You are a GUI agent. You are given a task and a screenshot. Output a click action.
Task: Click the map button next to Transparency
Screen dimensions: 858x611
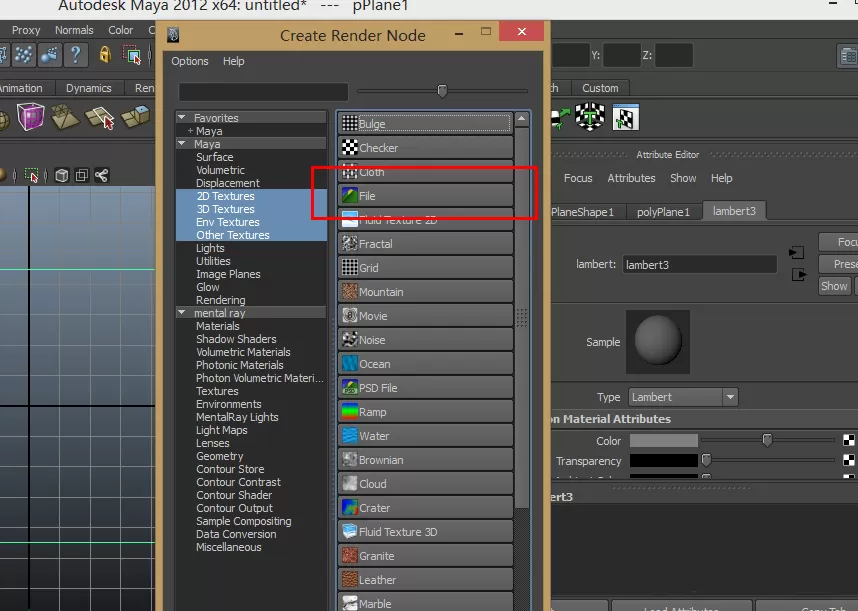pyautogui.click(x=848, y=461)
